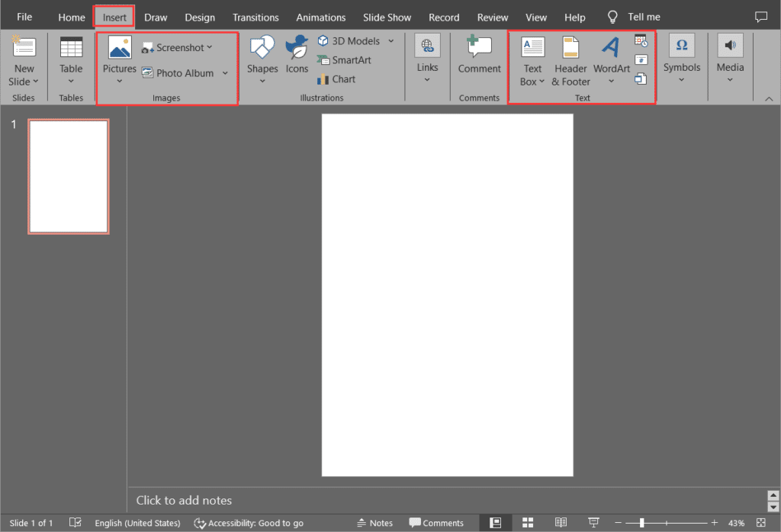
Task: Toggle the Comments pane from status bar
Action: 439,523
